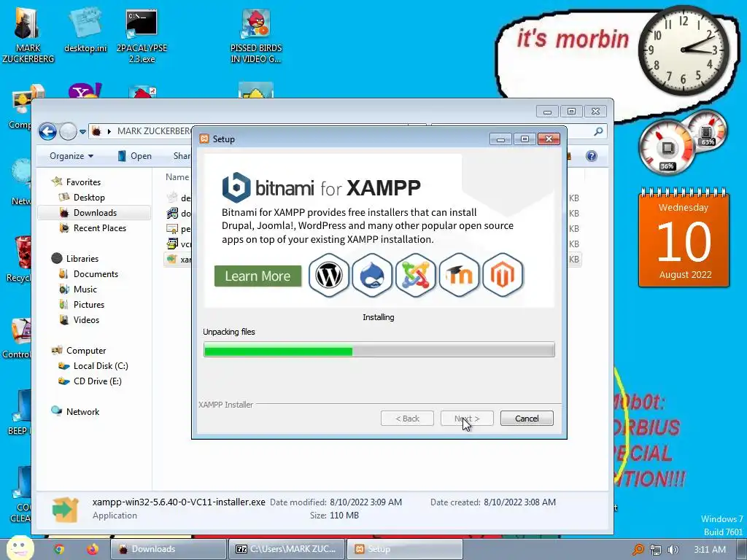Switch to the 7-Zip C:\Users\MARK ZUC... taskbar window
Image resolution: width=747 pixels, height=560 pixels.
(286, 549)
